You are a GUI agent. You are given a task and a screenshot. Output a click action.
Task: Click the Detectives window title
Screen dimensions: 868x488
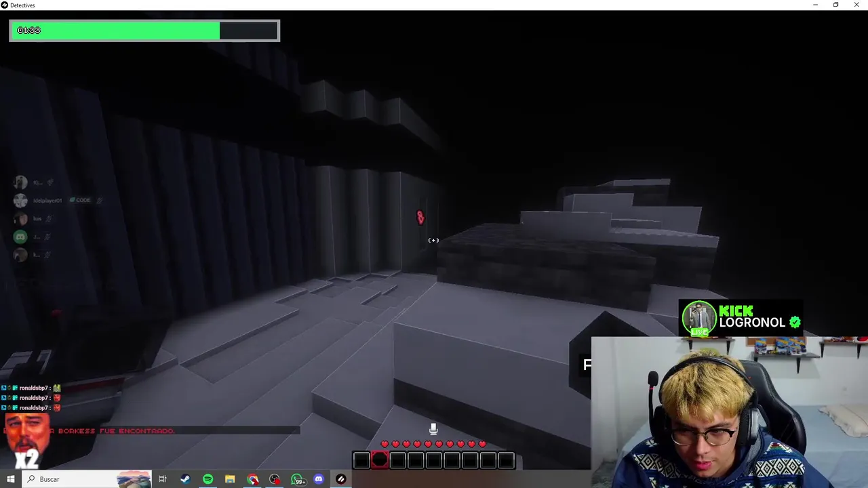point(24,5)
